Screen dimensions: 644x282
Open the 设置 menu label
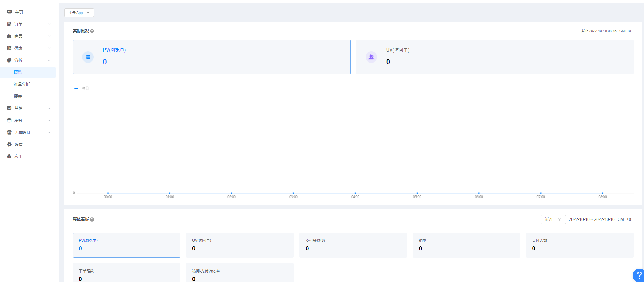[19, 144]
